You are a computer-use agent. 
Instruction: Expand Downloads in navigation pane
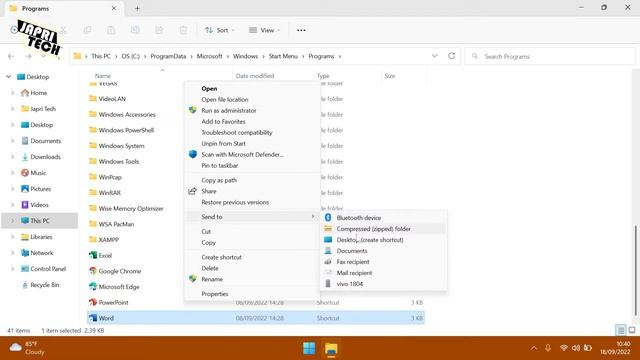coord(12,157)
